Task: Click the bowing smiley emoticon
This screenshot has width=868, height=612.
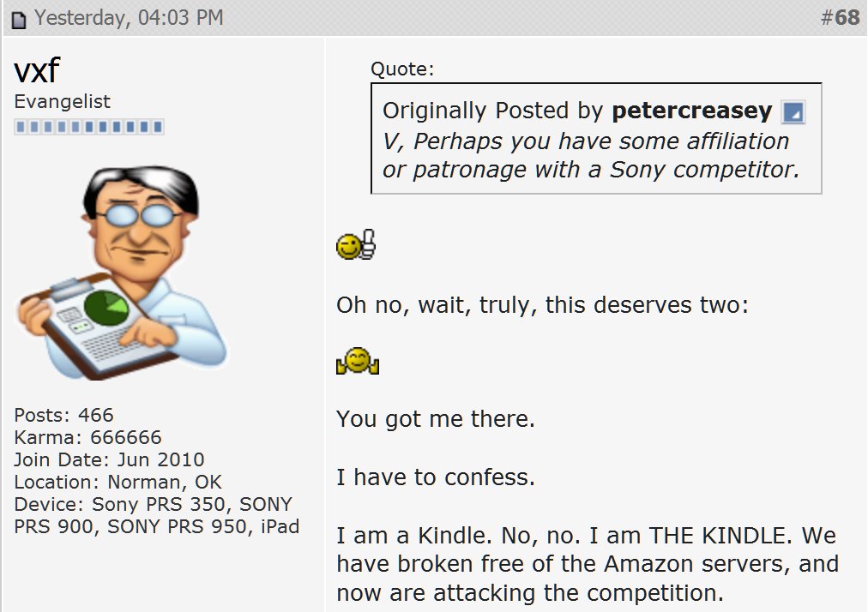Action: [357, 362]
